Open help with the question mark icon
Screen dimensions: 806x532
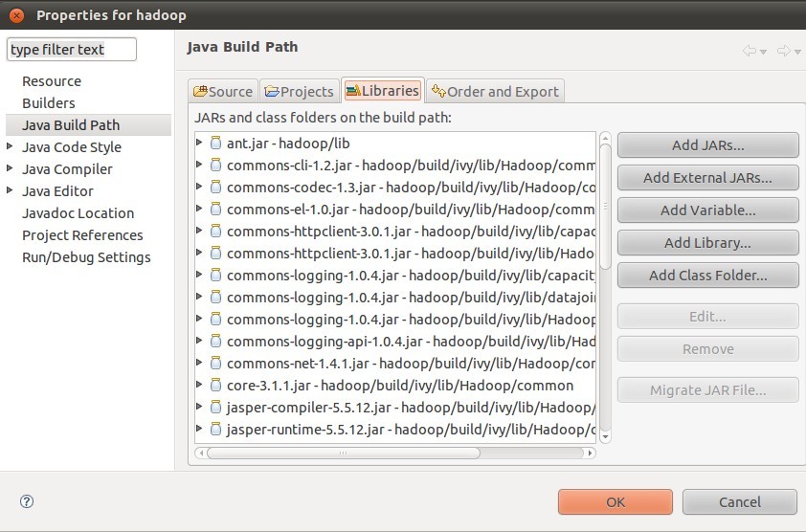tap(27, 501)
